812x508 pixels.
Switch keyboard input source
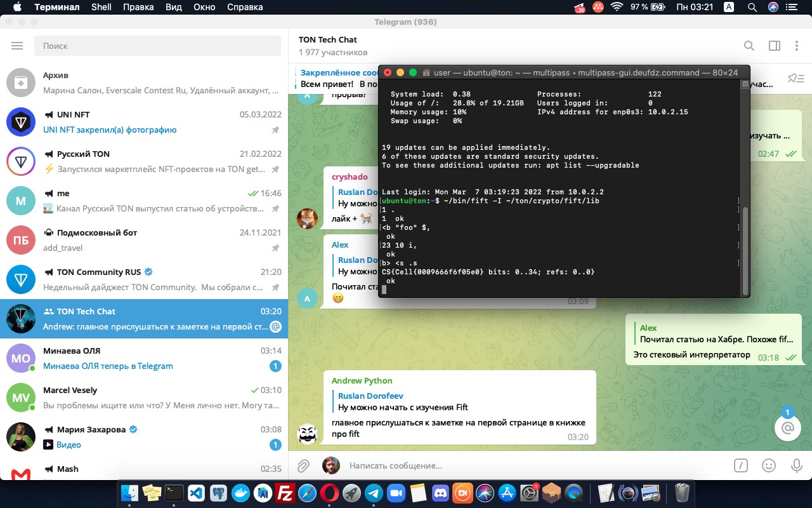(730, 7)
